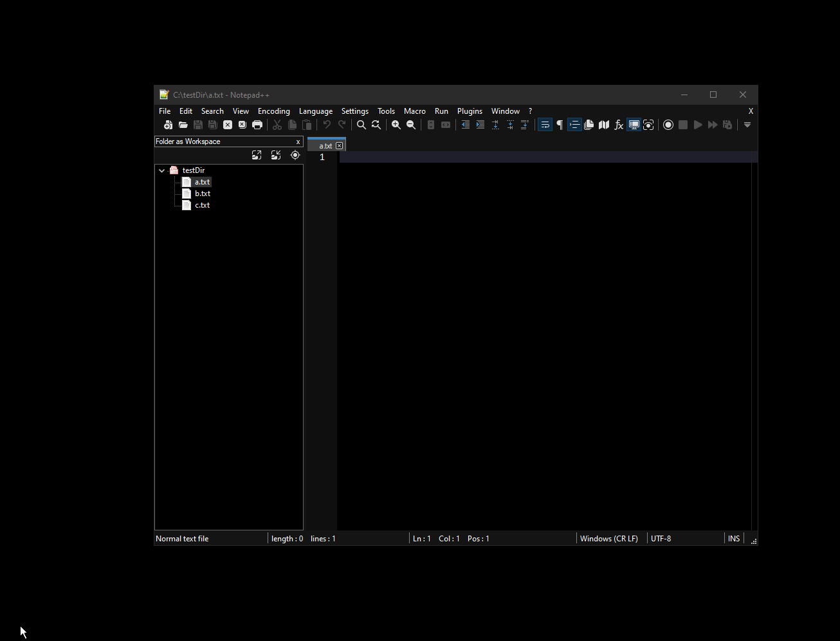The image size is (840, 641).
Task: Select b.txt in the folder tree
Action: click(202, 193)
